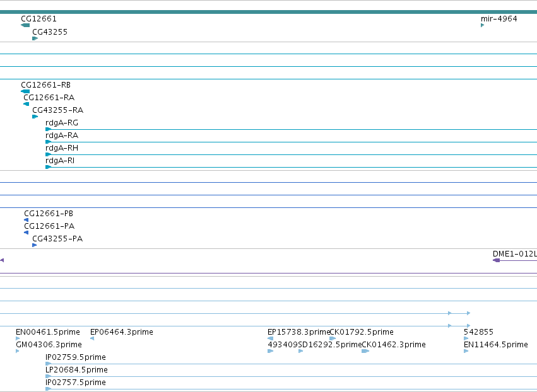Select transcript CG12661-RA label

coord(49,98)
